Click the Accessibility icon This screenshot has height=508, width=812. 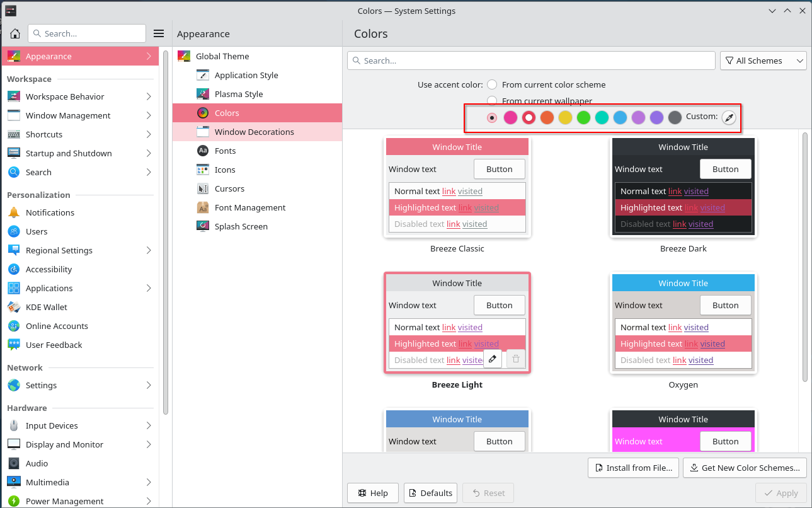point(14,269)
